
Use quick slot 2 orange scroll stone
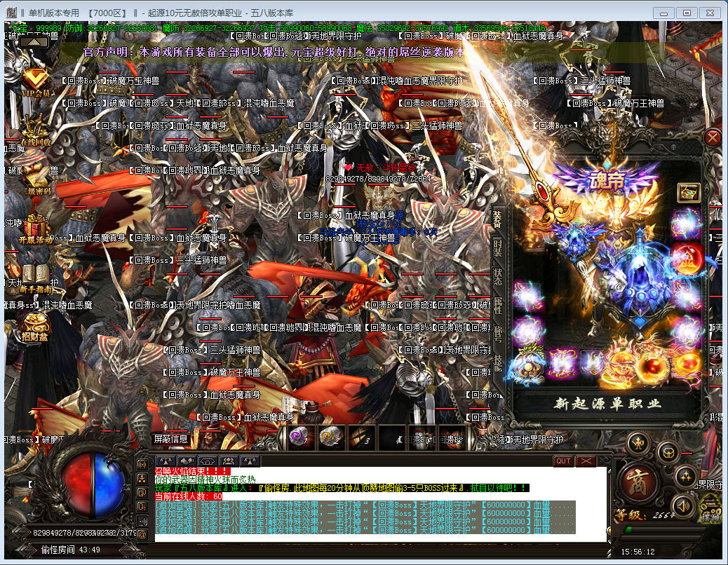[330, 437]
